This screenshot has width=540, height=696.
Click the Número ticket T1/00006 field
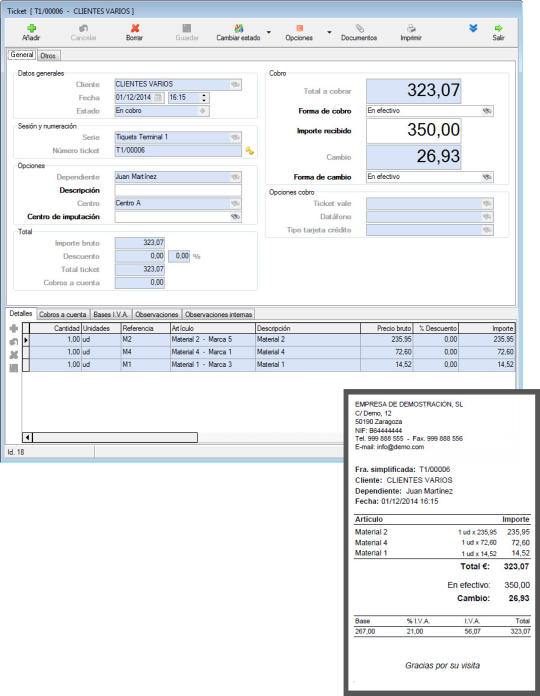point(178,150)
